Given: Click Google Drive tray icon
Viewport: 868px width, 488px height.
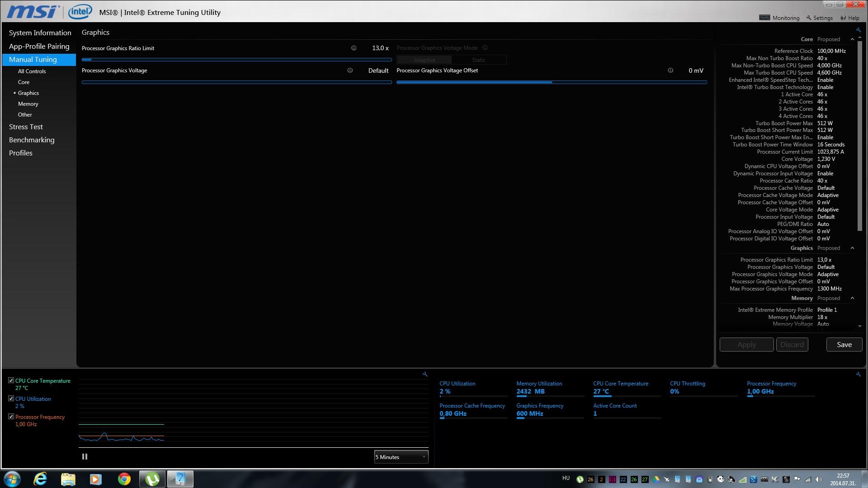Looking at the screenshot, I should 656,479.
